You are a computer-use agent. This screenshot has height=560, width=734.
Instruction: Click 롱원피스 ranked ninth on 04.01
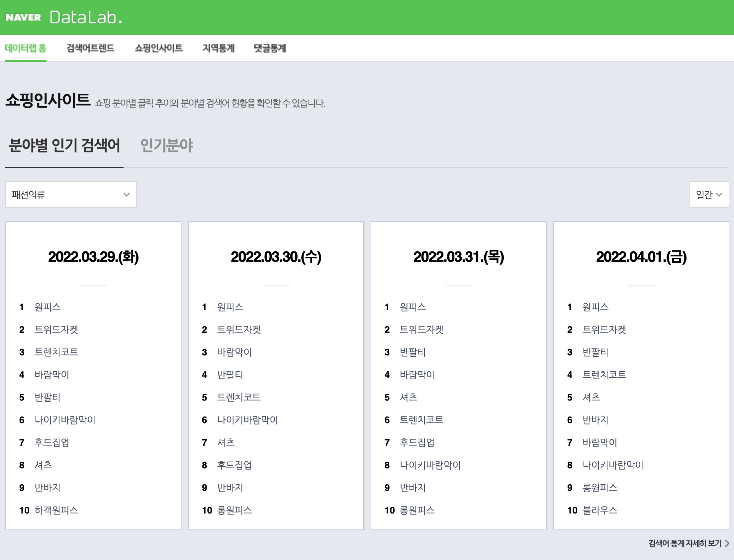click(x=599, y=488)
